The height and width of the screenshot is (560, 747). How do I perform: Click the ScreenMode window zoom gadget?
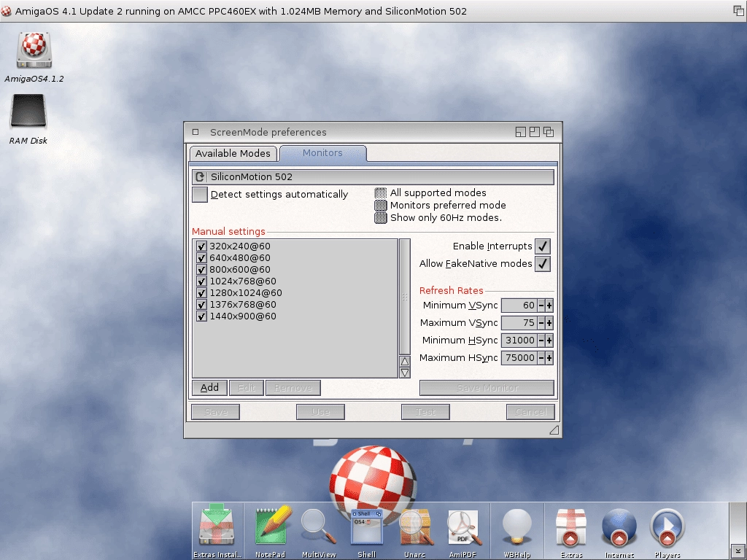pos(535,132)
